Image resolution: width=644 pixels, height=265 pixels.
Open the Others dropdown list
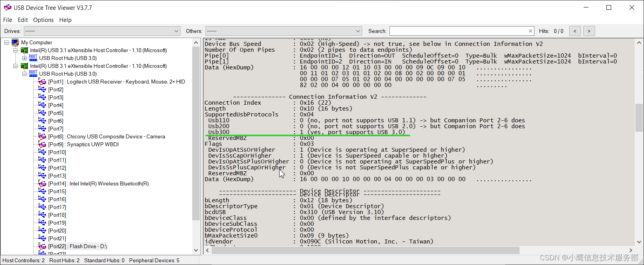[284, 31]
